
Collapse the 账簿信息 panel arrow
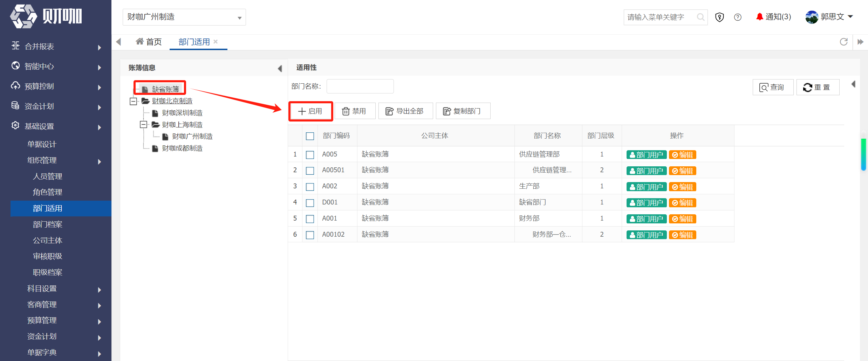(280, 68)
